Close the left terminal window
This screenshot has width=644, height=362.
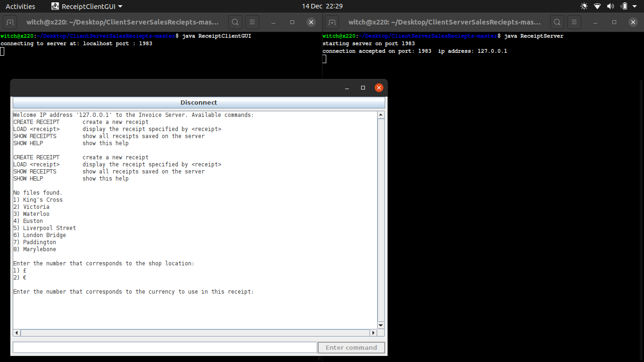pyautogui.click(x=311, y=22)
